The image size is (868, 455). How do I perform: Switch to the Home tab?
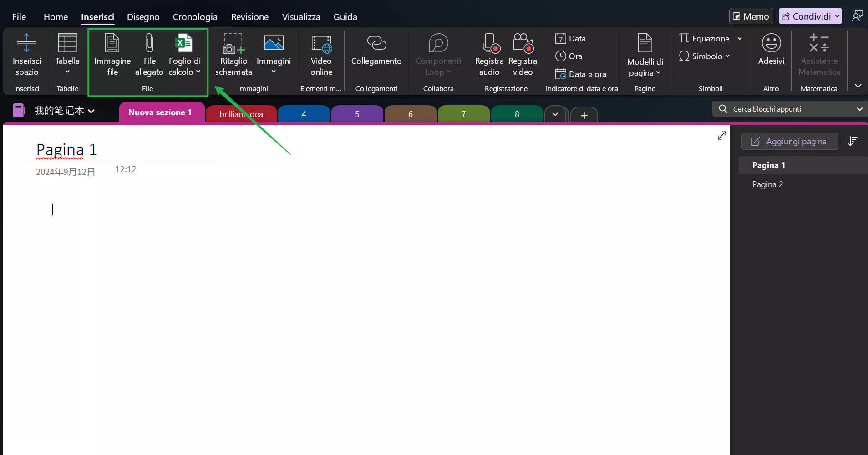[x=56, y=17]
